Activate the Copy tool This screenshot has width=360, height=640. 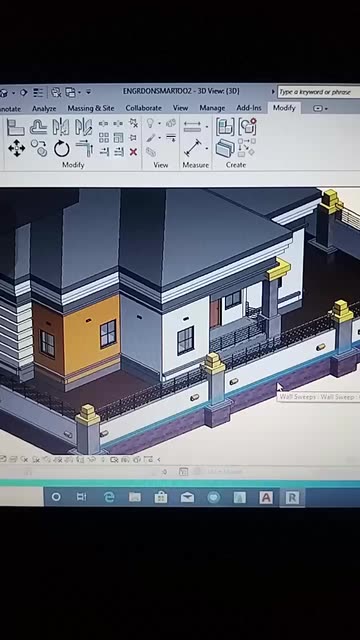[39, 148]
